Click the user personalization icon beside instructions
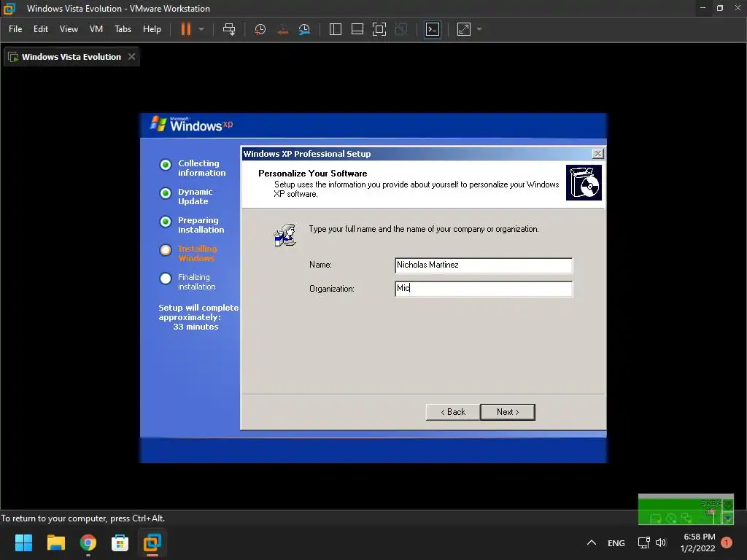This screenshot has height=560, width=747. [285, 236]
